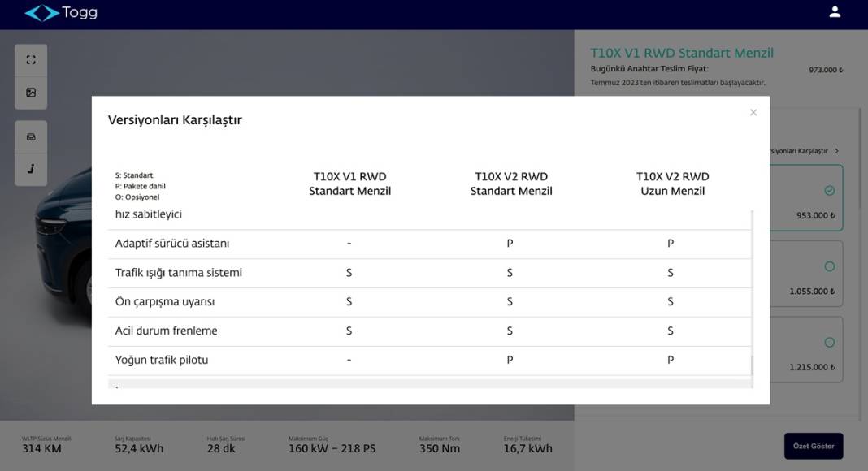The image size is (868, 471).
Task: Select the Adaptif sürücü asistanı row
Action: pyautogui.click(x=172, y=244)
